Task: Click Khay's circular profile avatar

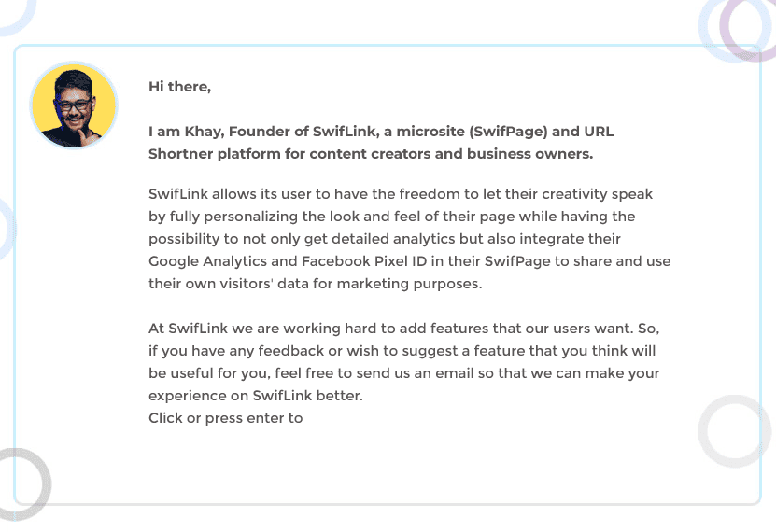Action: [x=74, y=105]
